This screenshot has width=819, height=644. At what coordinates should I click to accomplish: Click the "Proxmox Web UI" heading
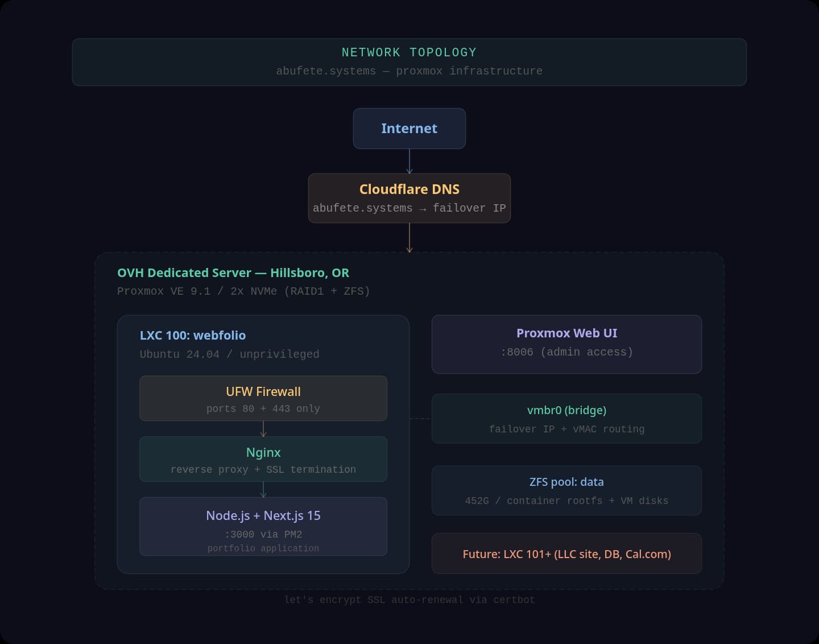[566, 333]
